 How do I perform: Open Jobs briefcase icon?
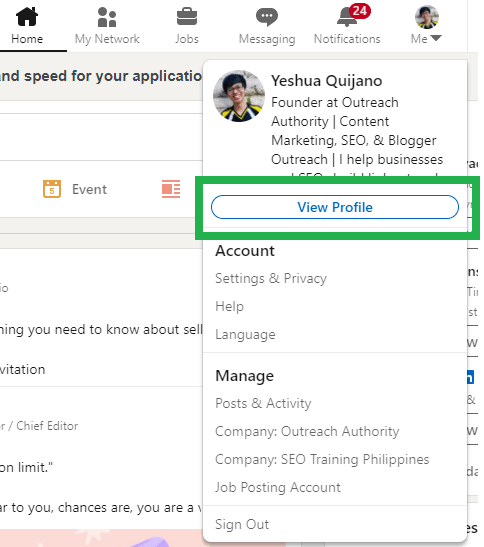pos(187,17)
